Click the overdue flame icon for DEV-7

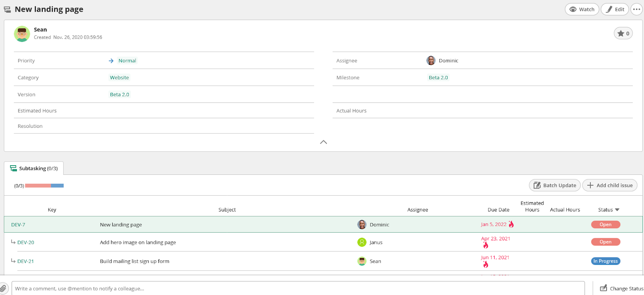(511, 224)
